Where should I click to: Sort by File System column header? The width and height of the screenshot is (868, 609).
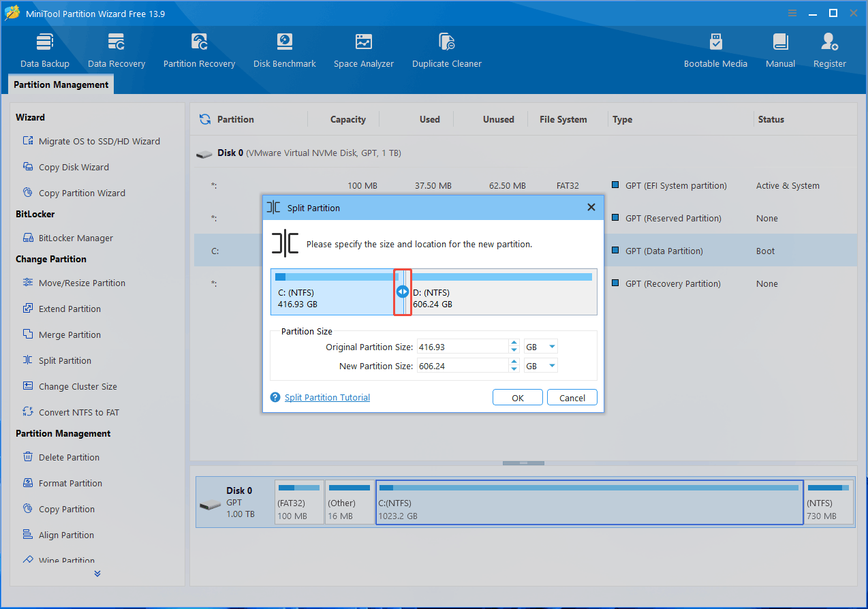tap(563, 119)
